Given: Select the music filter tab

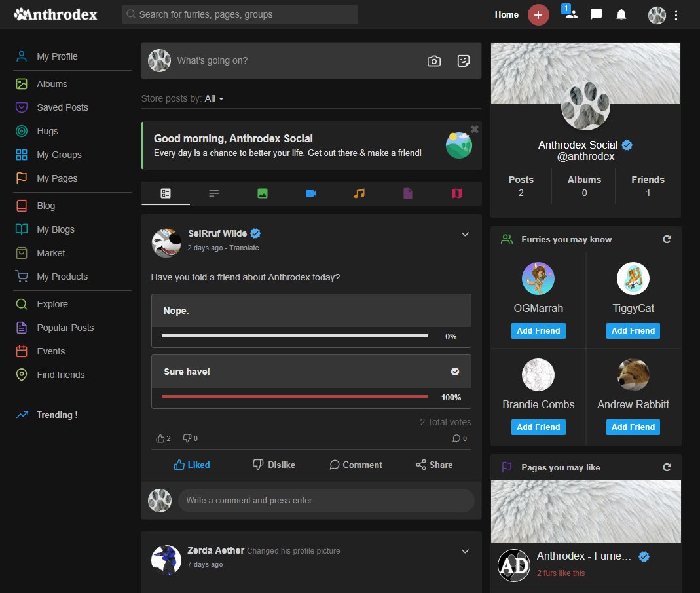Looking at the screenshot, I should pos(359,193).
